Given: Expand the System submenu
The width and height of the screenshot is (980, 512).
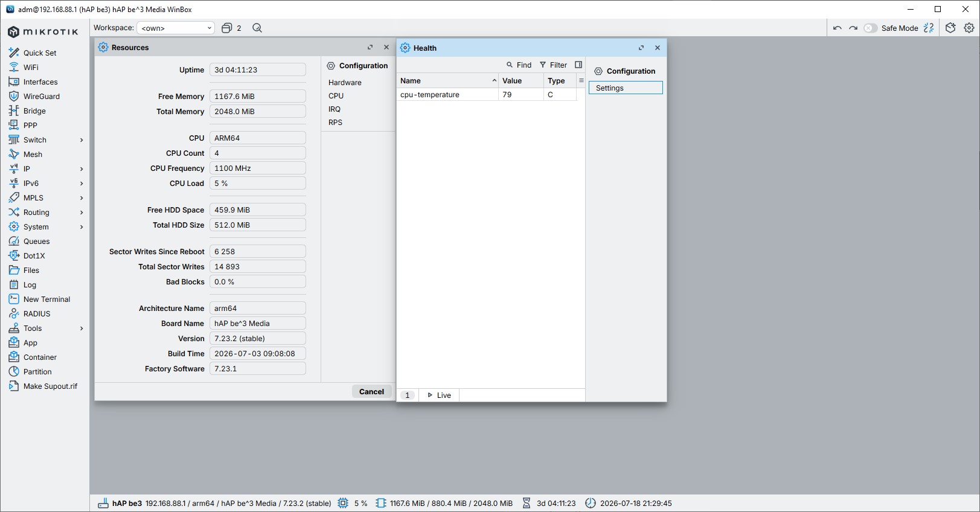Looking at the screenshot, I should [x=82, y=227].
